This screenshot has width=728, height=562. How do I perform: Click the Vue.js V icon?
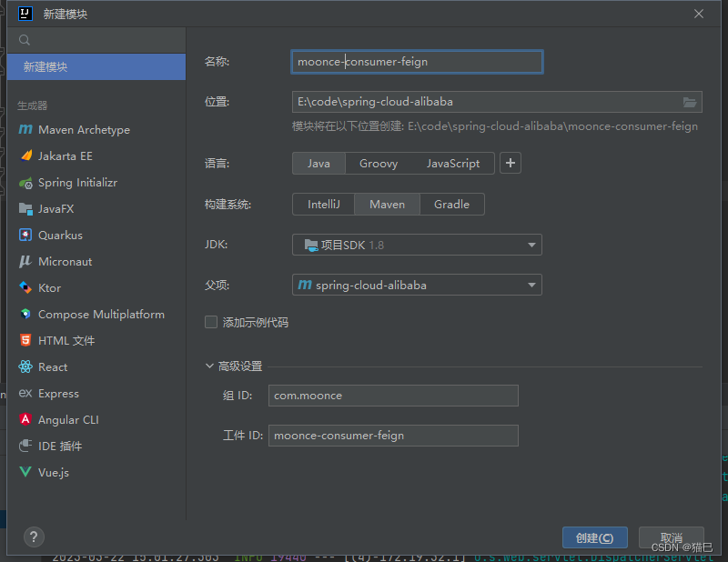click(25, 473)
